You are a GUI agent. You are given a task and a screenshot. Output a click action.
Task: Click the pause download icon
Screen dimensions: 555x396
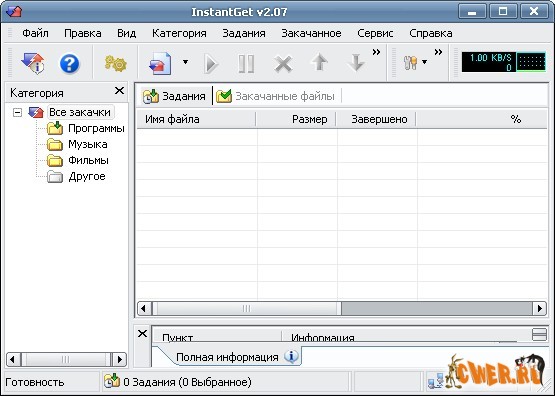tap(246, 64)
